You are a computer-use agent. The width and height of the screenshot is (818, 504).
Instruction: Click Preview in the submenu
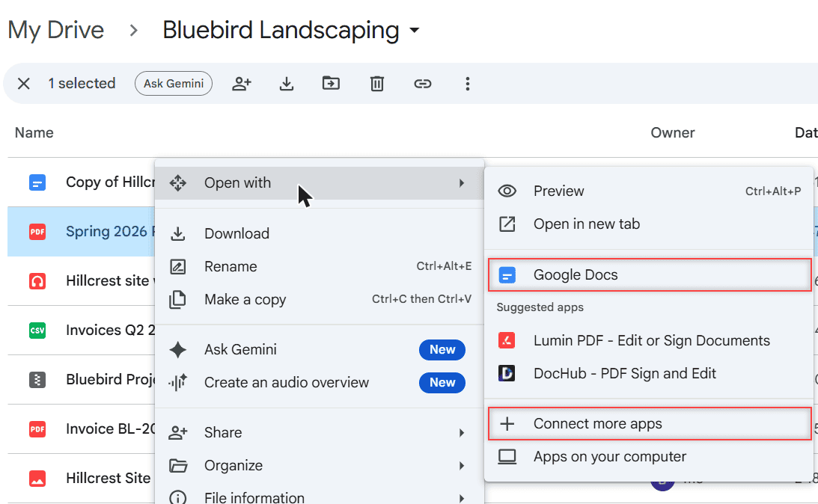(649, 191)
